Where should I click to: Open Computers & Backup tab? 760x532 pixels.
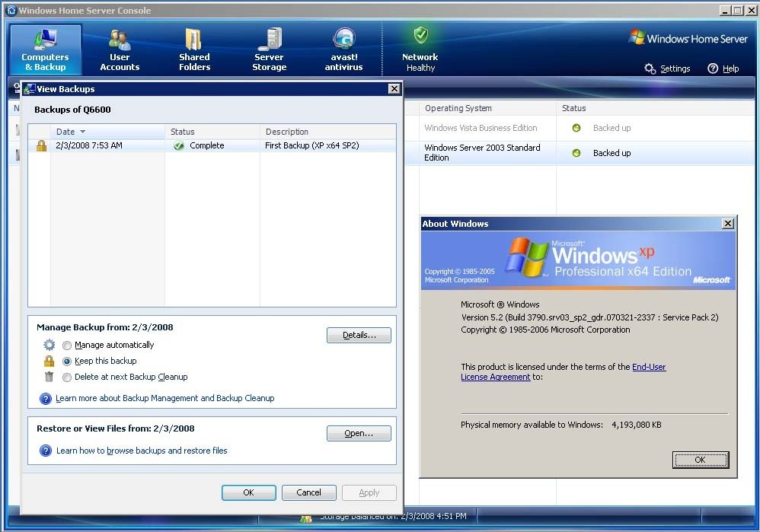pyautogui.click(x=45, y=50)
